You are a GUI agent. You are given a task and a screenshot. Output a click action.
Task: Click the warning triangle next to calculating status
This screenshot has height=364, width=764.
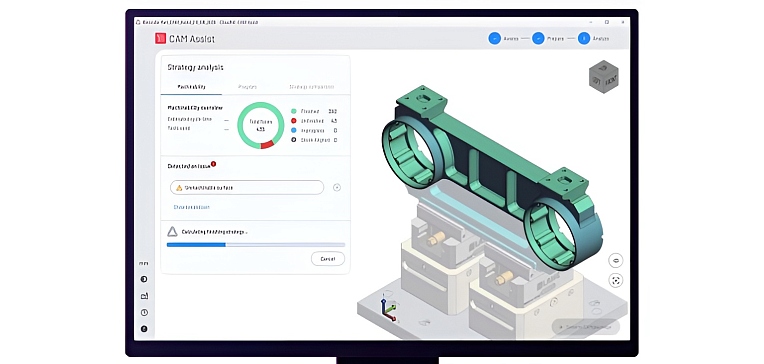(x=172, y=232)
